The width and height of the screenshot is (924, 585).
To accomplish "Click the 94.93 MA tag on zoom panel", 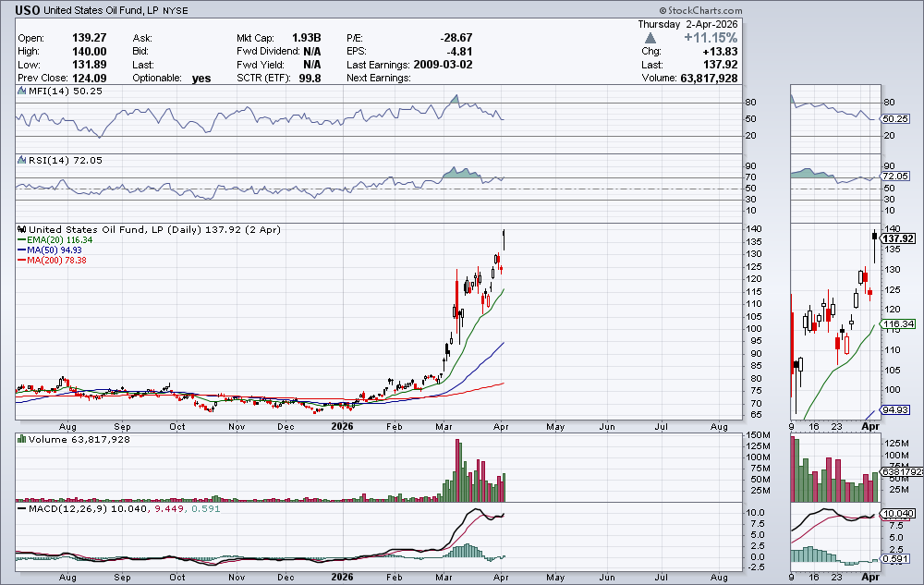I will pos(895,409).
